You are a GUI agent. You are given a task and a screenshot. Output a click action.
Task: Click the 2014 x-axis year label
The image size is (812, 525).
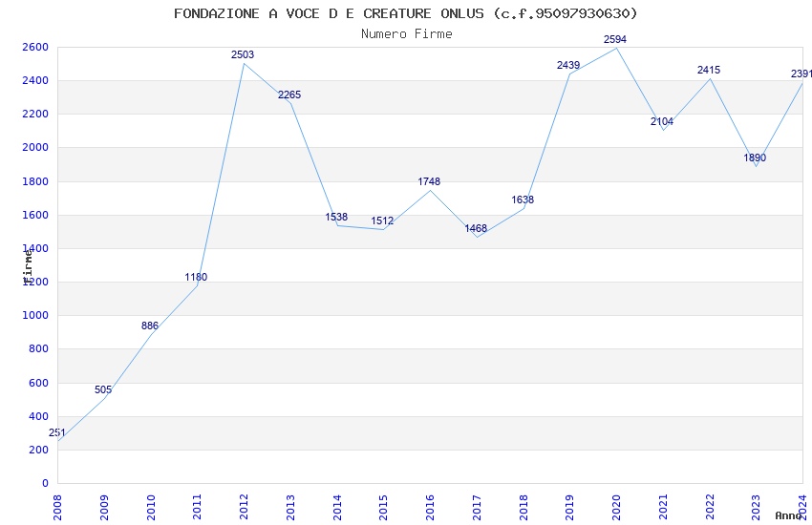[337, 507]
